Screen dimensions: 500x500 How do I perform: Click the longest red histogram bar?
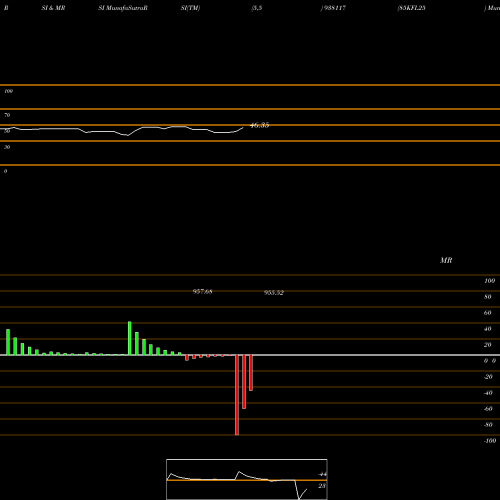pos(237,395)
